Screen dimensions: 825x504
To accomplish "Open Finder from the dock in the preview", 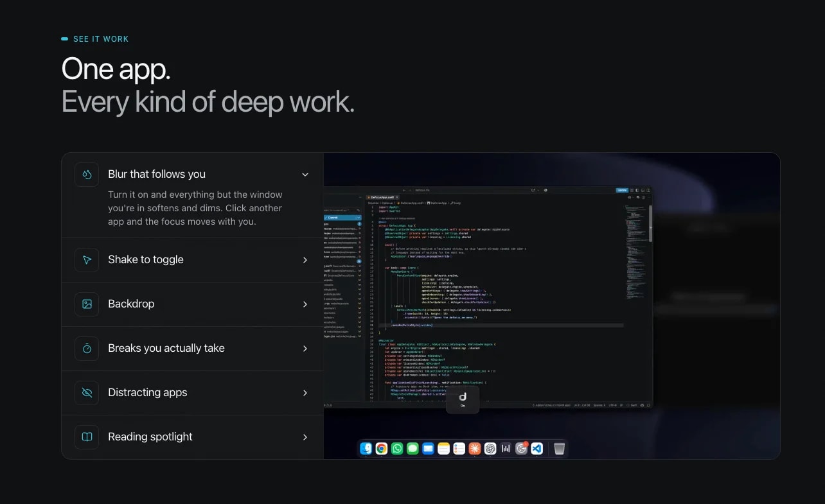I will pyautogui.click(x=366, y=449).
